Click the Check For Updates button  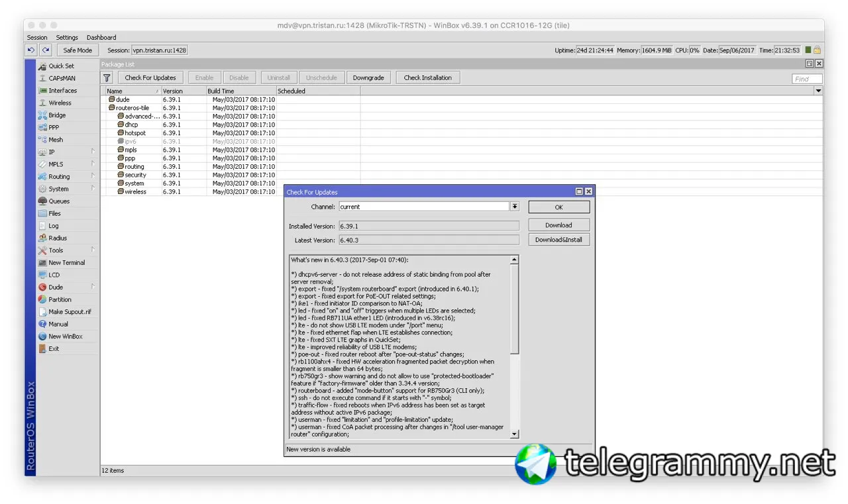click(x=150, y=77)
